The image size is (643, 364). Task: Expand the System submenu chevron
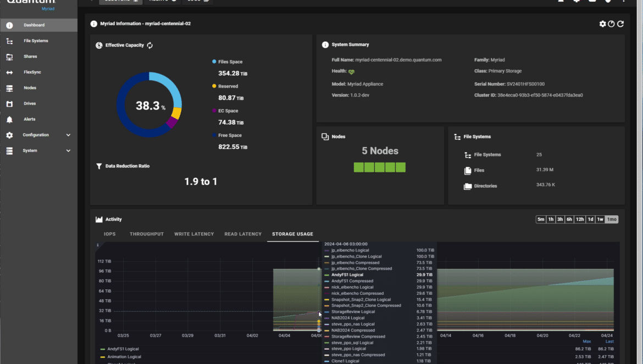pos(68,150)
